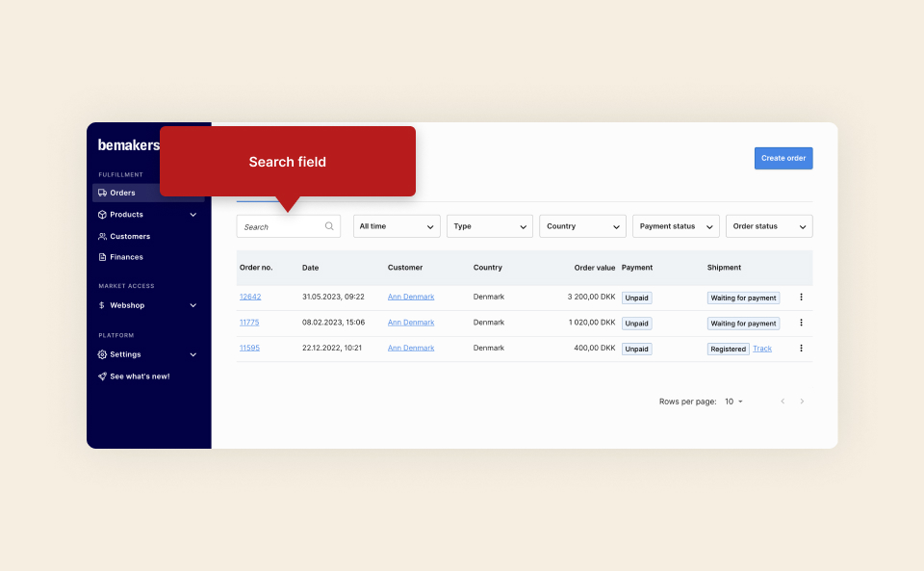Open row menu for order 11775

coord(801,323)
